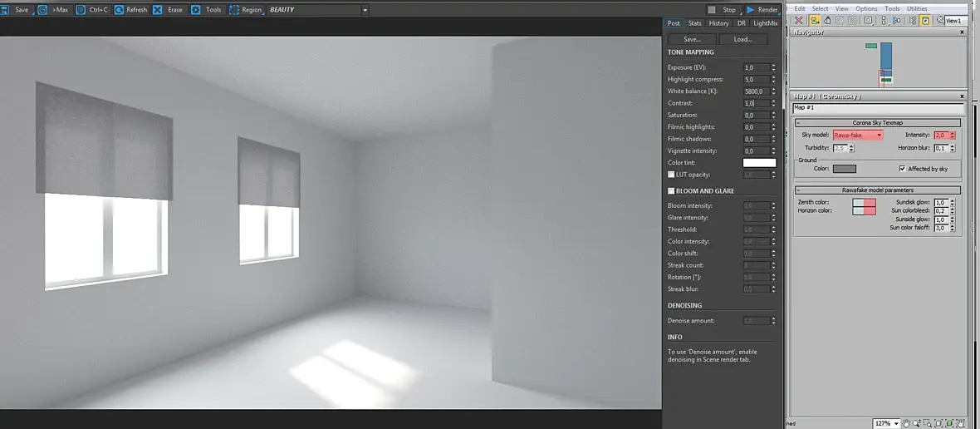
Task: Open the DR tab
Action: coord(742,23)
